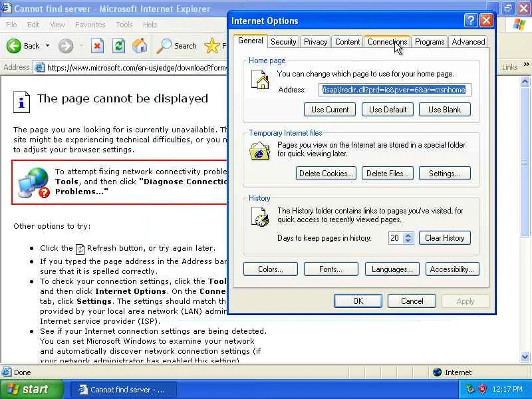532x399 pixels.
Task: Click the Temporary Internet files folder icon
Action: tap(259, 151)
